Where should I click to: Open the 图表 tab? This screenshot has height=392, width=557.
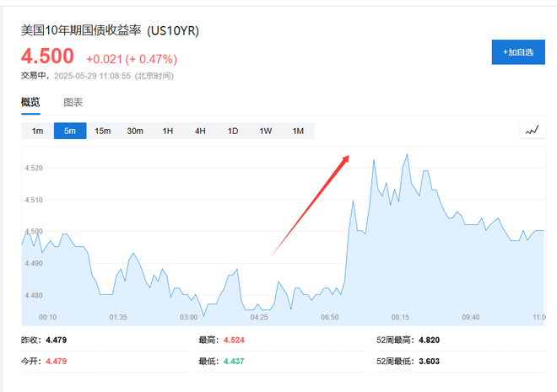73,102
